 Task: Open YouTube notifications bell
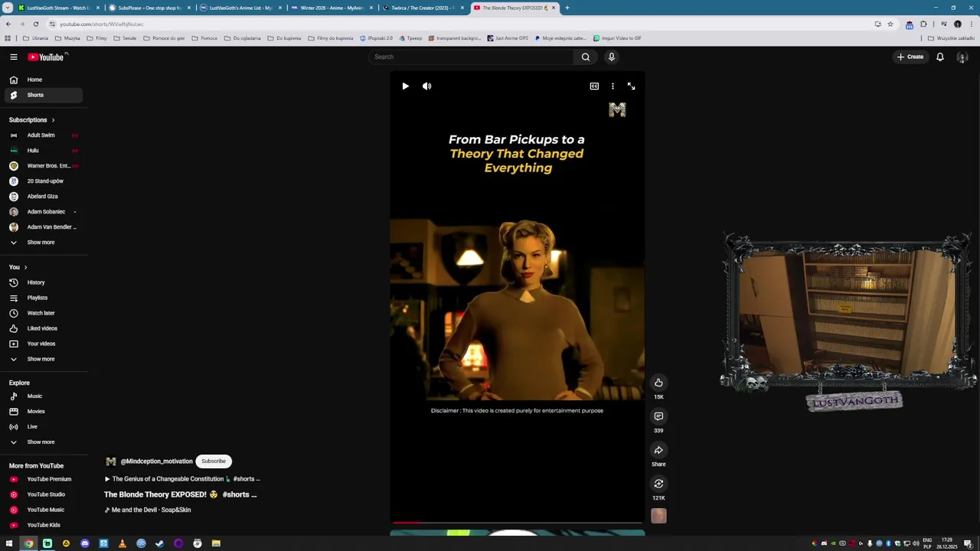(940, 57)
